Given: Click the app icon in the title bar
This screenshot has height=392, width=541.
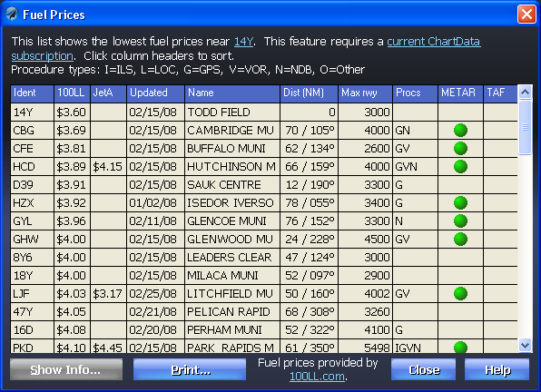Looking at the screenshot, I should [12, 15].
